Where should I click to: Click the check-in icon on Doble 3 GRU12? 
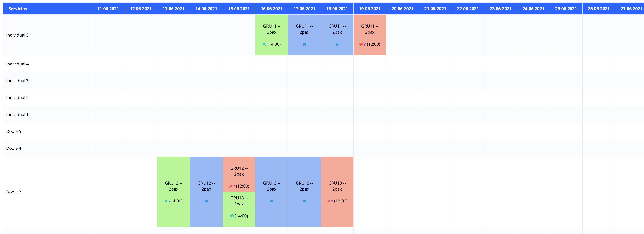click(x=166, y=201)
